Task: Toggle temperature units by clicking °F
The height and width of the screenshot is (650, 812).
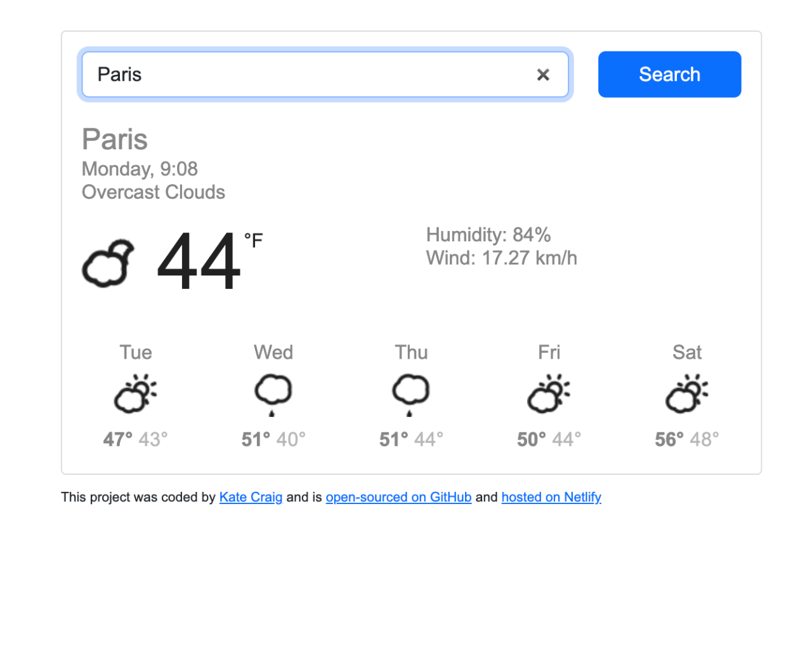Action: tap(253, 241)
